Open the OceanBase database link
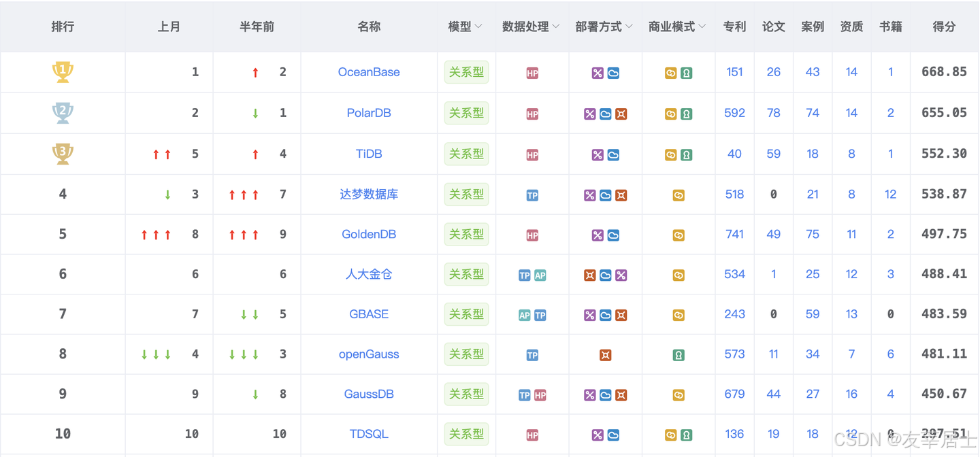The height and width of the screenshot is (457, 980). (369, 72)
